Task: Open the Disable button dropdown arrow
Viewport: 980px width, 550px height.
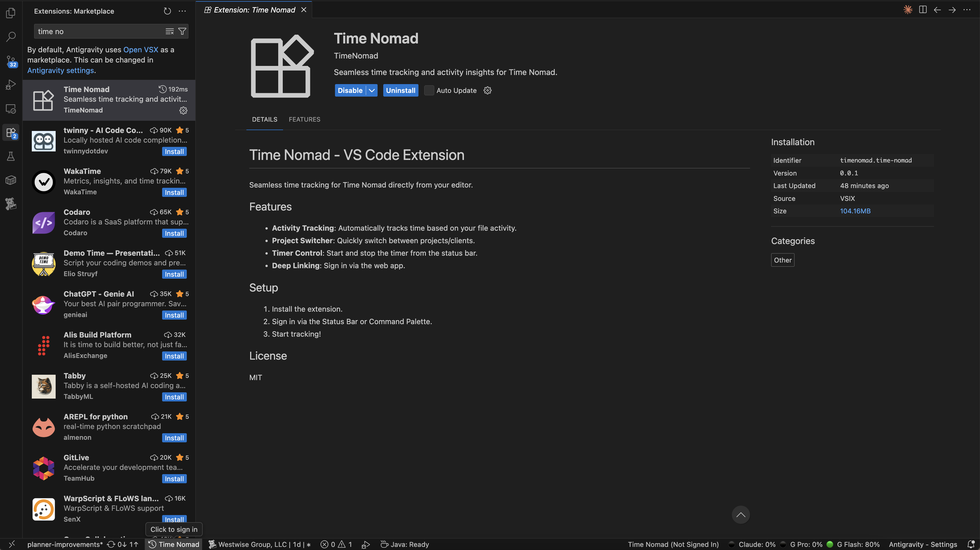Action: tap(371, 90)
